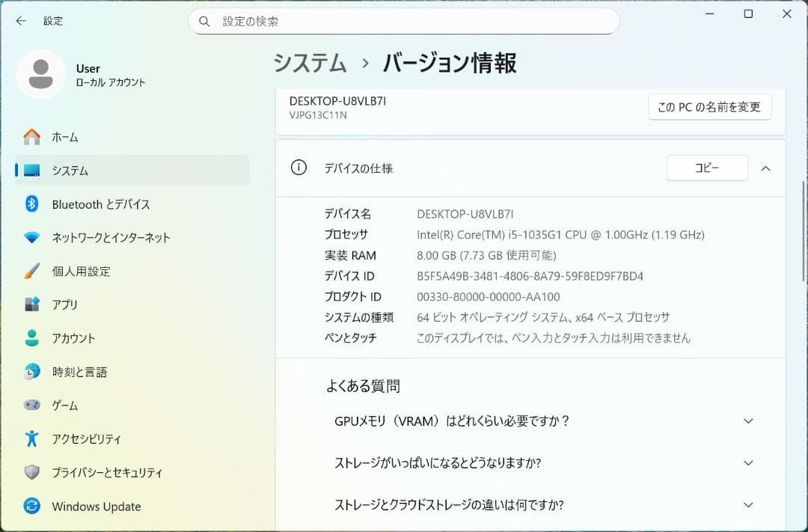
Task: Open the ゲーム controller icon
Action: tap(30, 406)
